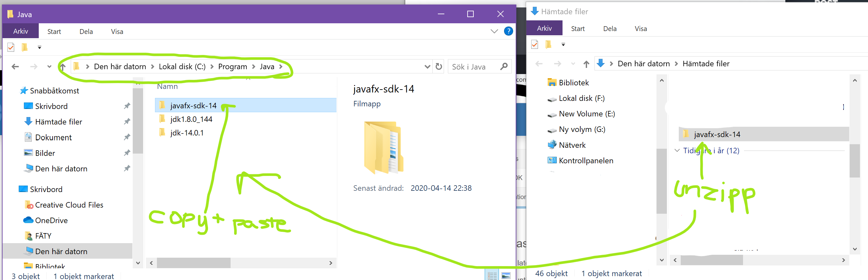Click the horizontal scrollbar in Java file list
Viewport: 868px width, 280px height.
click(193, 263)
